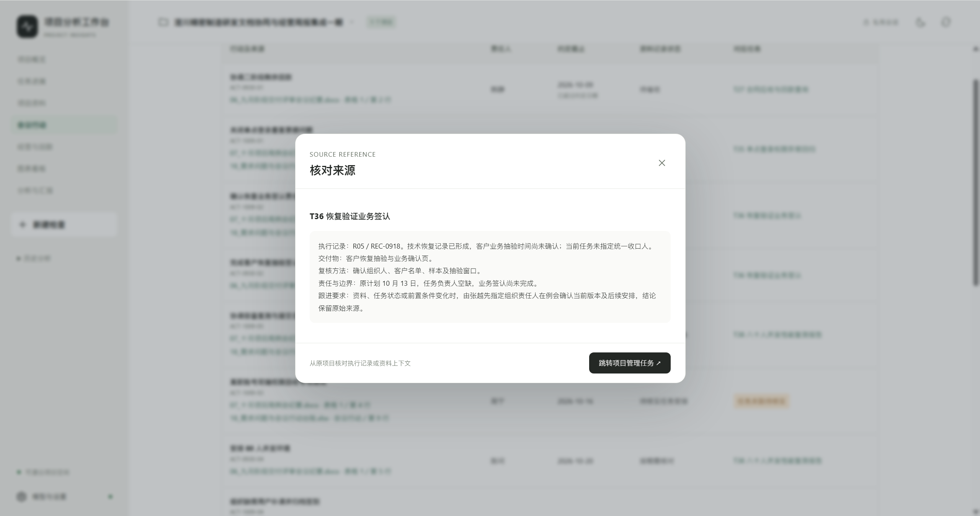Close the 核对来源 dialog with the X
Image resolution: width=980 pixels, height=516 pixels.
point(661,163)
